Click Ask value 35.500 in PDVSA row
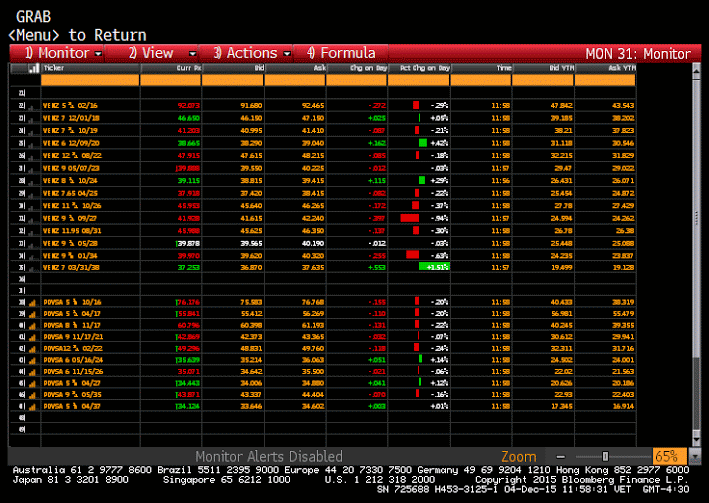This screenshot has width=709, height=503. 313,372
